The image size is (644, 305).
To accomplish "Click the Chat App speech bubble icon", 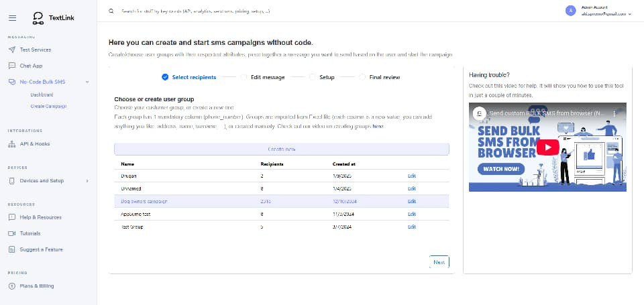I will tap(11, 66).
